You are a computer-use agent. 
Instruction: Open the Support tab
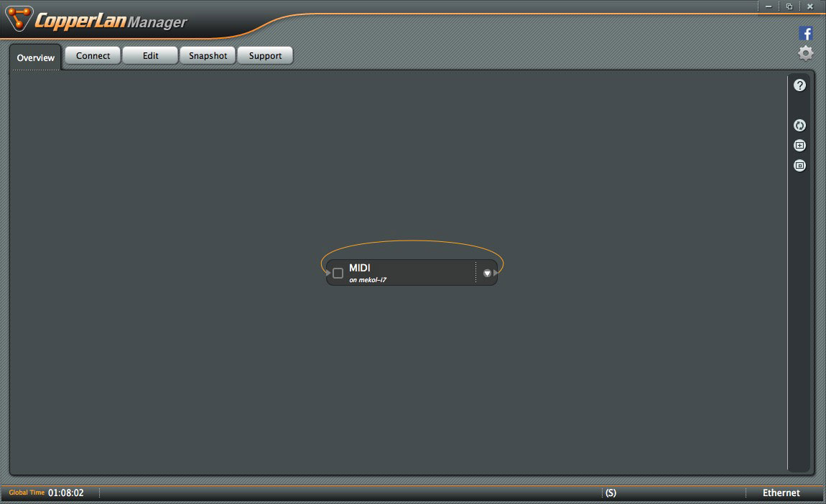265,56
